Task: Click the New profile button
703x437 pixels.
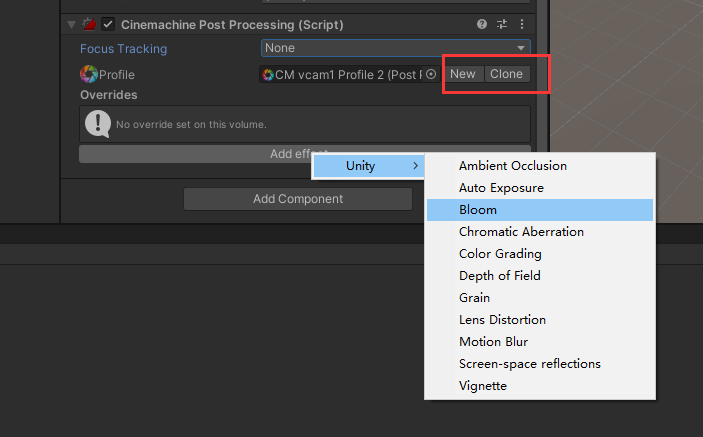Action: click(463, 74)
